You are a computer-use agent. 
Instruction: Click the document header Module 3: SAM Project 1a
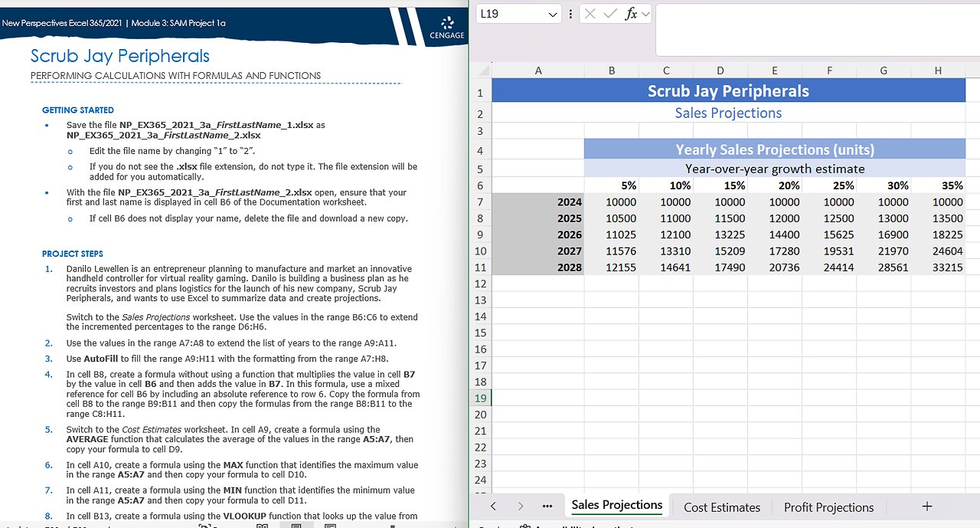[x=178, y=23]
